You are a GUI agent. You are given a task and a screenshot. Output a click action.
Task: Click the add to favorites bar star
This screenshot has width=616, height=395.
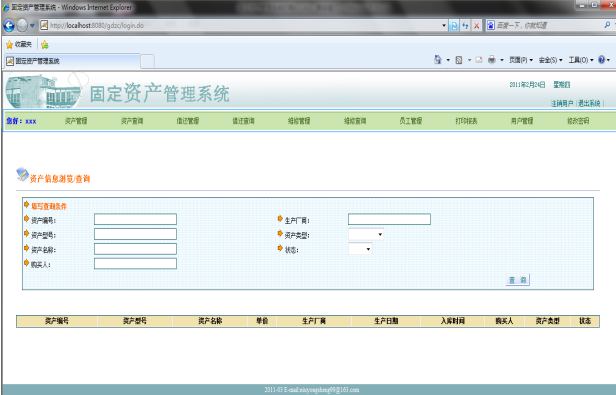(45, 45)
